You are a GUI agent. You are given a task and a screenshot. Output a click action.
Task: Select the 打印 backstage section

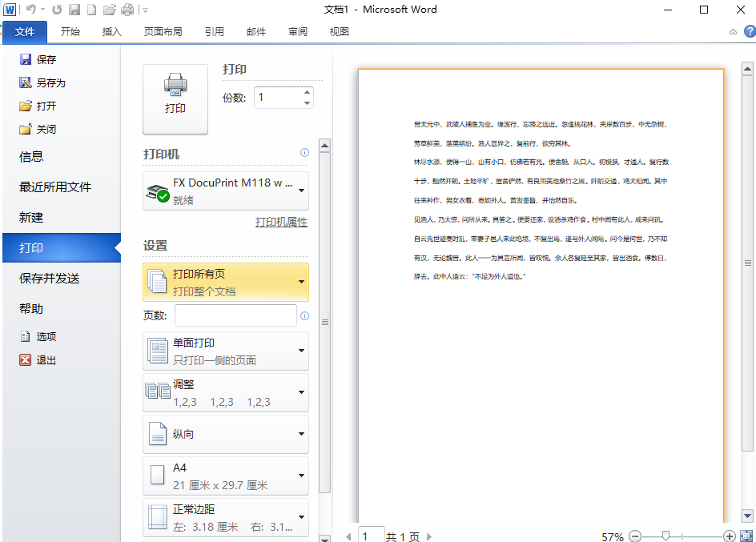click(62, 247)
